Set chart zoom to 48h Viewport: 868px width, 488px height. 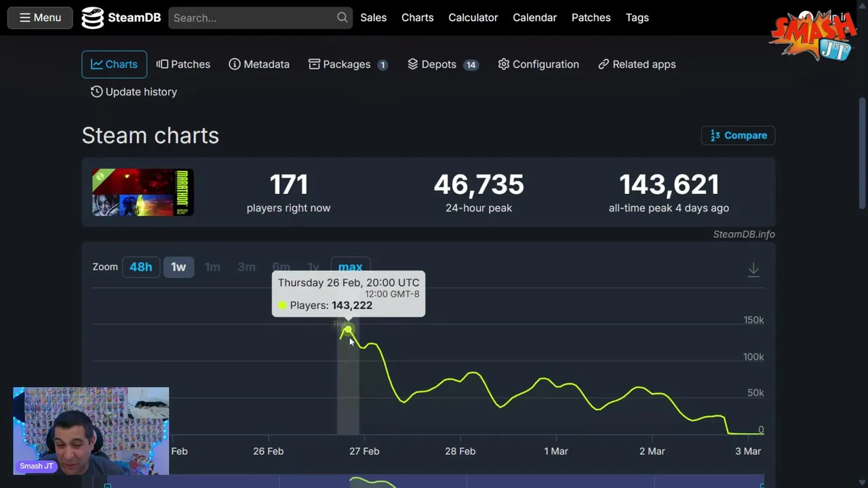coord(141,267)
